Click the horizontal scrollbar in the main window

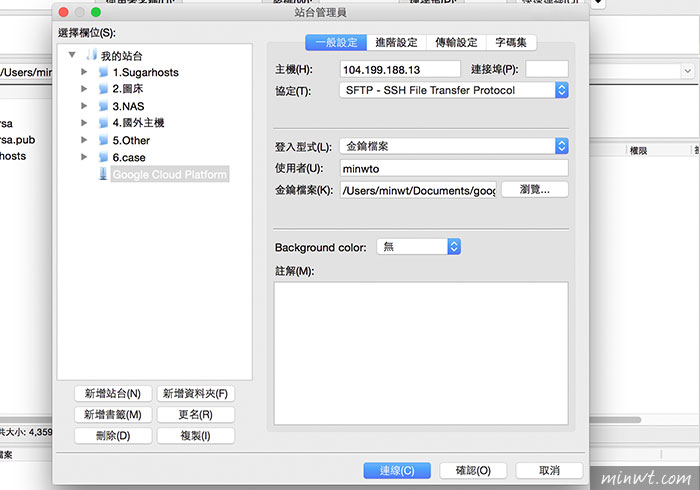615,419
